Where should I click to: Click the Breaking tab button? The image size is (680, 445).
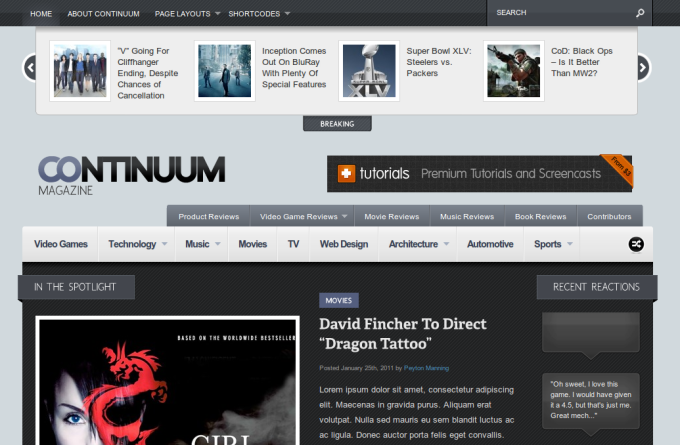pos(337,124)
